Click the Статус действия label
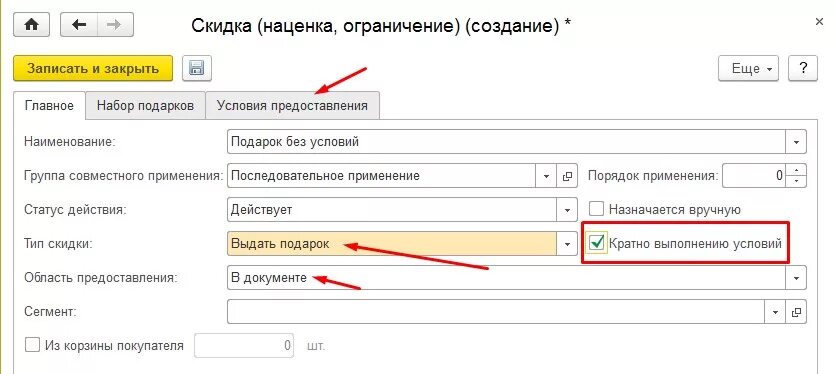The image size is (835, 374). coord(75,210)
